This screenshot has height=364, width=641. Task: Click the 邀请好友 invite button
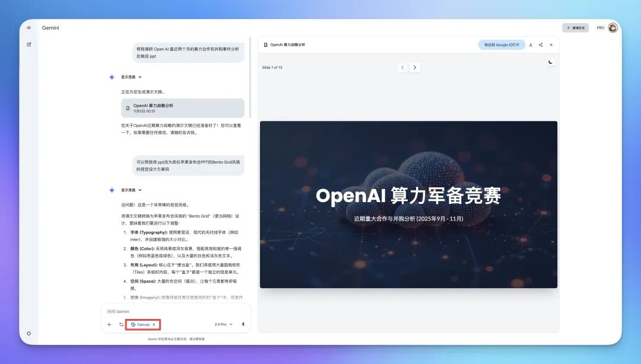[x=575, y=27]
